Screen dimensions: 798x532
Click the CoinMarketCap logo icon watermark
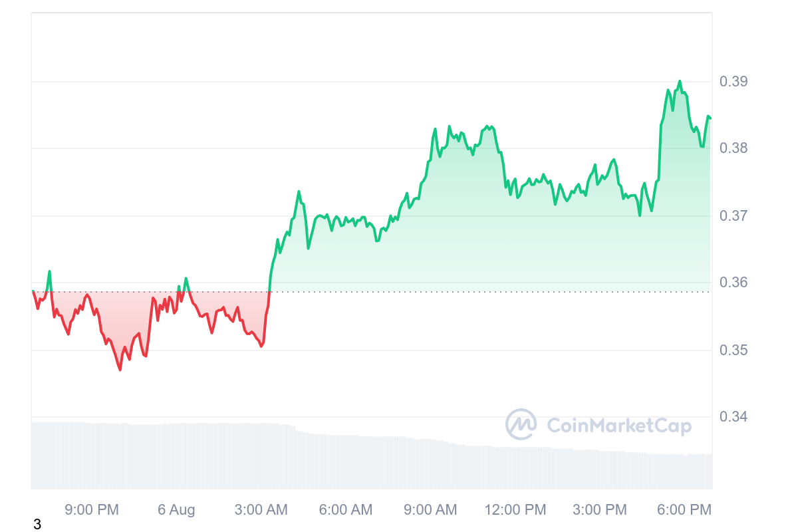(x=521, y=424)
